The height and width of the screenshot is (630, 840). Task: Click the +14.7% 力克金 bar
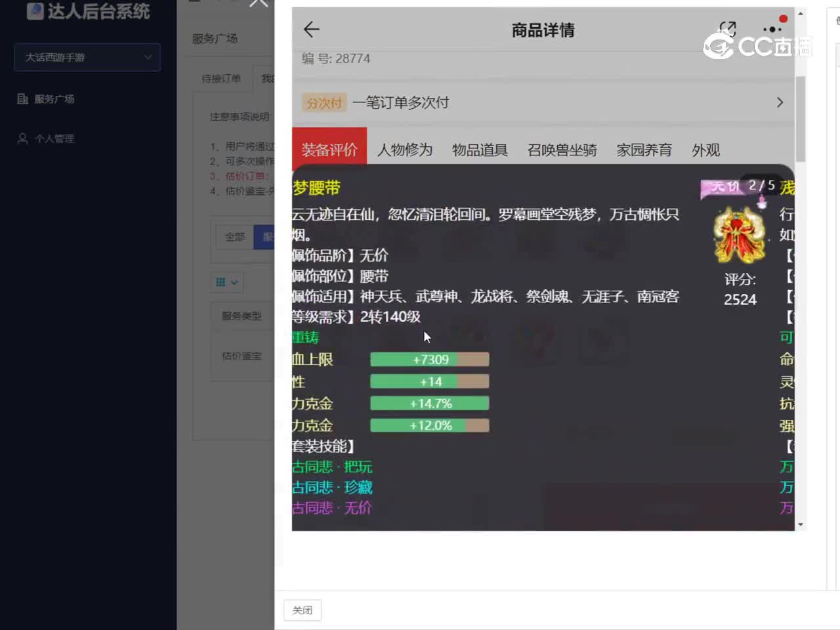click(x=430, y=404)
